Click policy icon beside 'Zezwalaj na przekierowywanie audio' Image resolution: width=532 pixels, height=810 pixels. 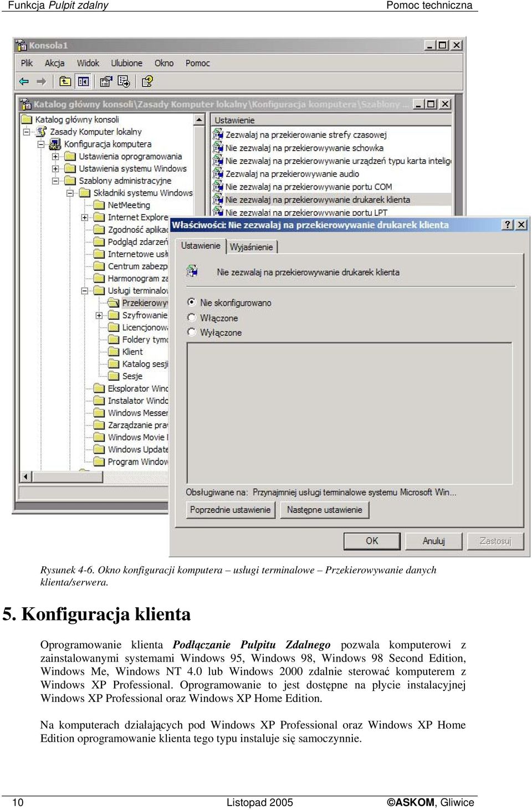[218, 174]
